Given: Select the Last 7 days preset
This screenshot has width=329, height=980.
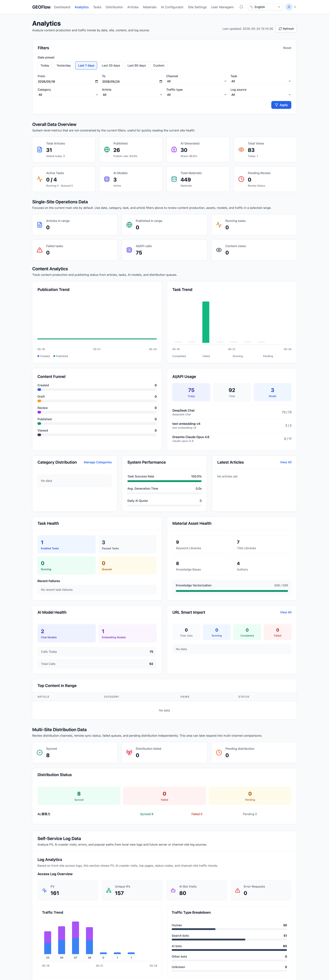Looking at the screenshot, I should 86,65.
